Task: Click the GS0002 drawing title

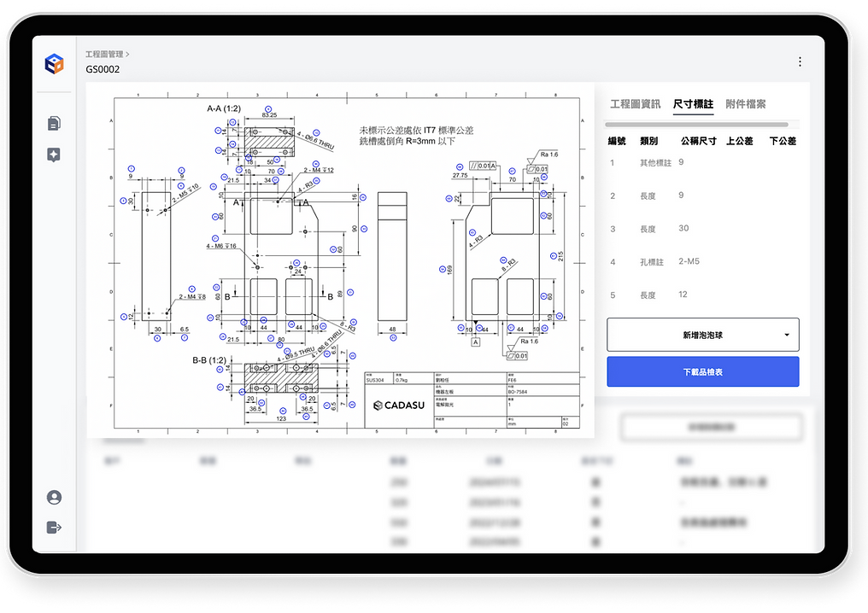Action: coord(103,69)
